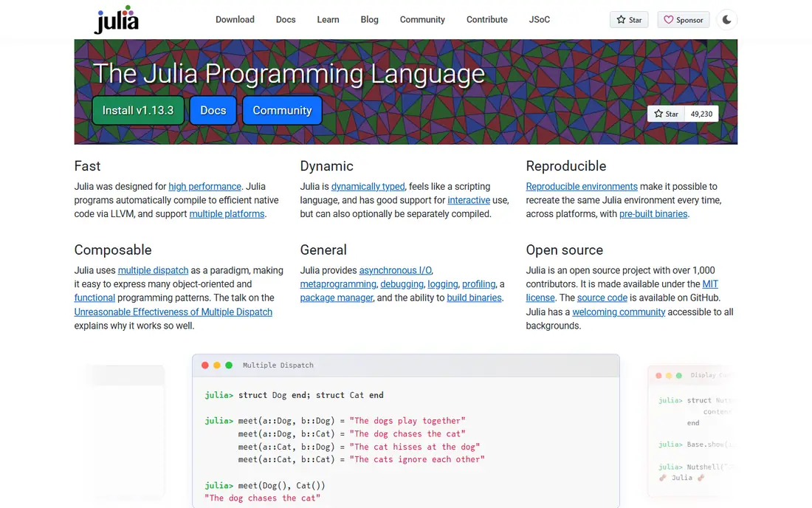
Task: Click "The Julia Programming Language" banner title
Action: (x=289, y=73)
